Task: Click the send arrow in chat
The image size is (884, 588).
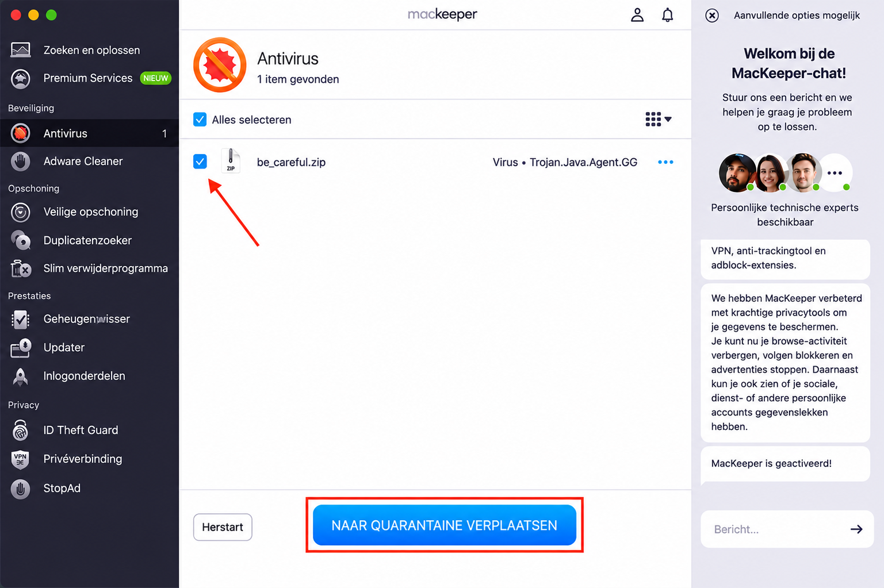Action: 856,529
